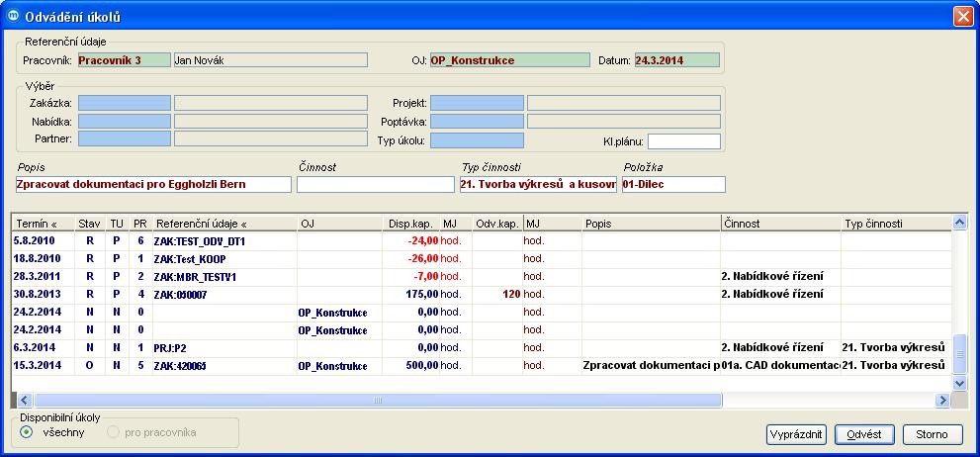Click the Vyprázdnit button
This screenshot has height=457, width=980.
[797, 434]
